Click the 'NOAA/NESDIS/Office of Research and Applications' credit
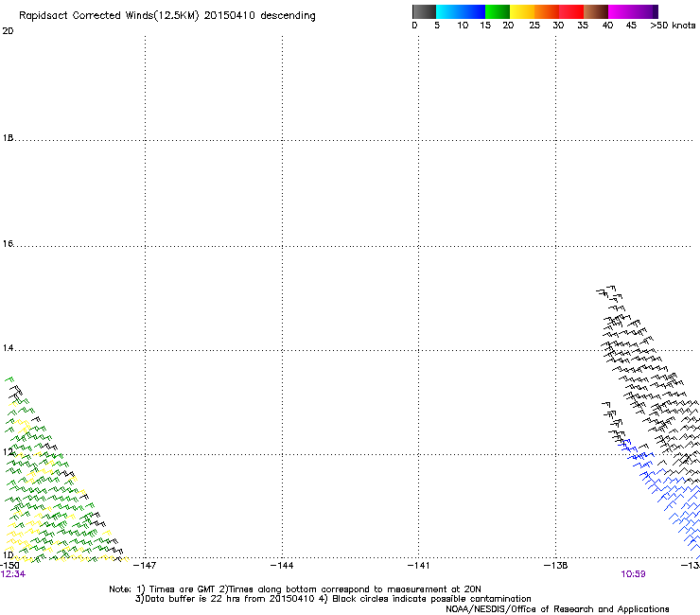Viewport: 700px width, 615px height. pyautogui.click(x=557, y=609)
